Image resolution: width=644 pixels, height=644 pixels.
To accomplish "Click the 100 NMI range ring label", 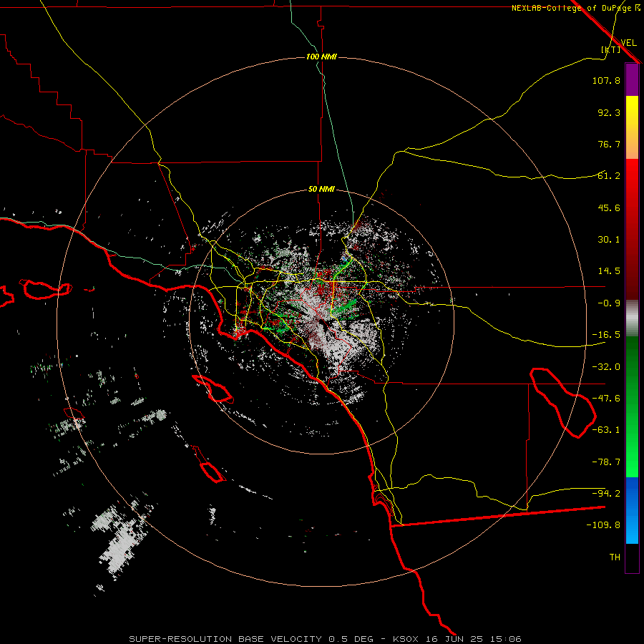I will pos(321,57).
